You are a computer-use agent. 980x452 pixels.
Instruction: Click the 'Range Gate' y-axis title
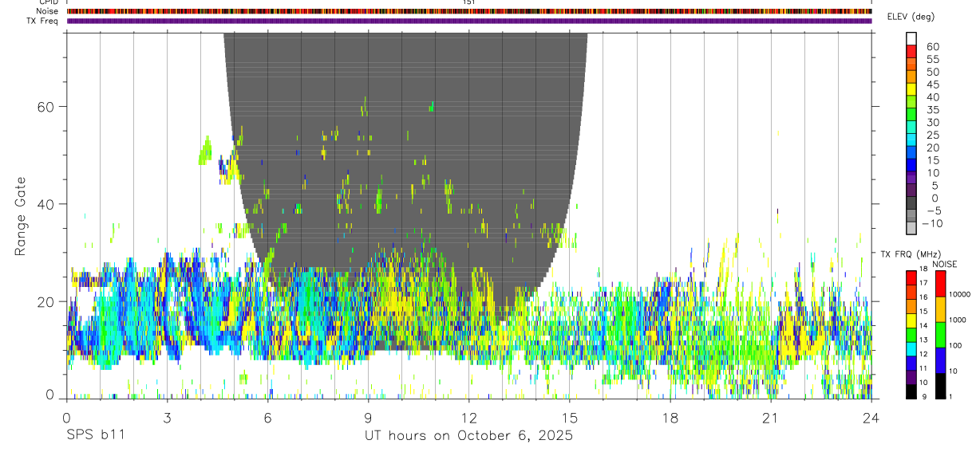click(x=21, y=216)
